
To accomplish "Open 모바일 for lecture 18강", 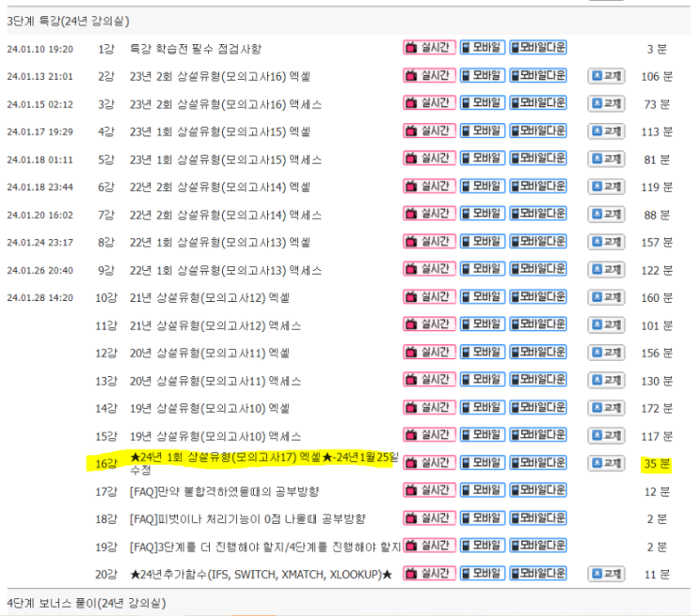I will click(x=483, y=518).
